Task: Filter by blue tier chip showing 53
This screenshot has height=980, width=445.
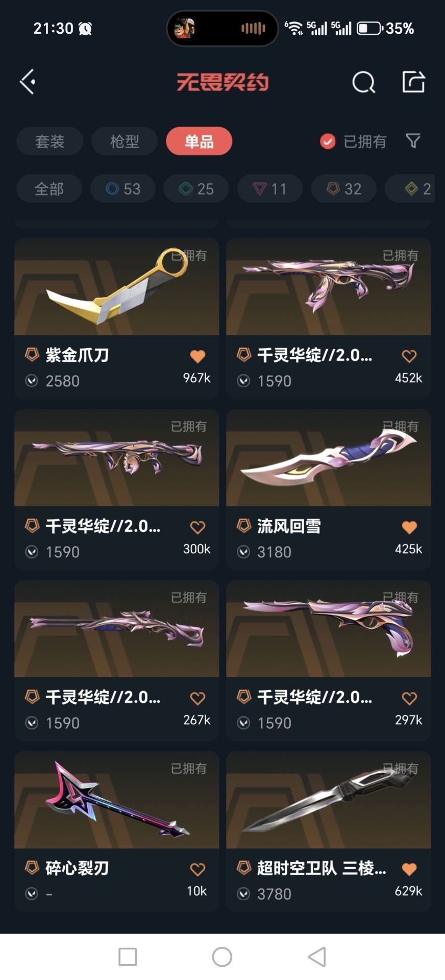Action: [123, 189]
